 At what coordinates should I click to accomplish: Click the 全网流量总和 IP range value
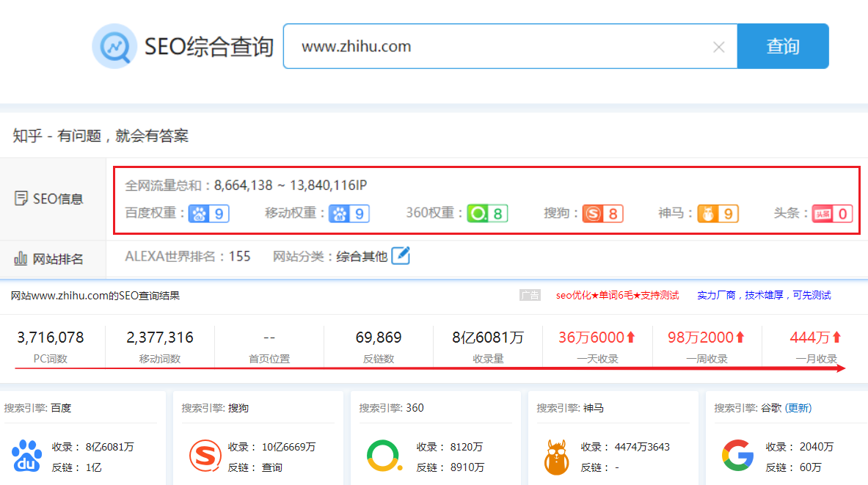291,185
